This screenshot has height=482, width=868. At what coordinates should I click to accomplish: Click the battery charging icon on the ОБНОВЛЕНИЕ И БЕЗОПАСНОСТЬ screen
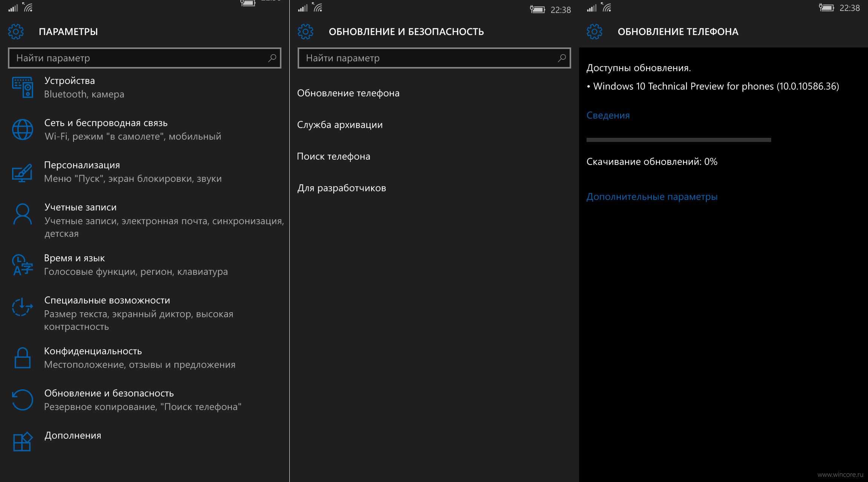pos(538,9)
